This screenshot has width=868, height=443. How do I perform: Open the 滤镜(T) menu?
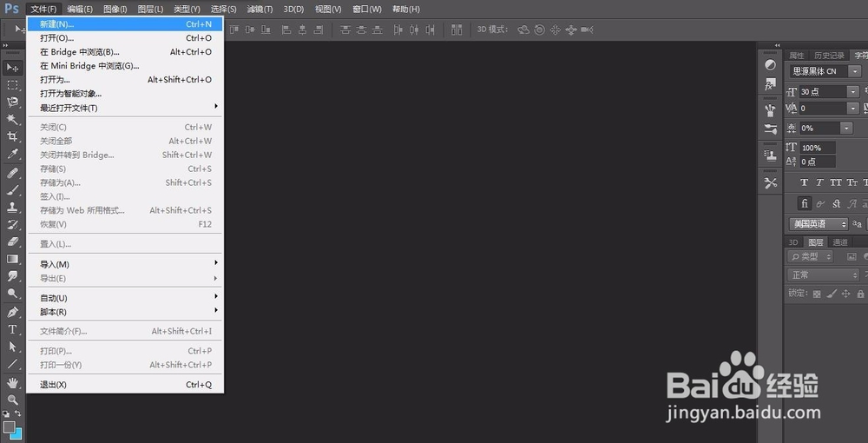click(x=260, y=10)
